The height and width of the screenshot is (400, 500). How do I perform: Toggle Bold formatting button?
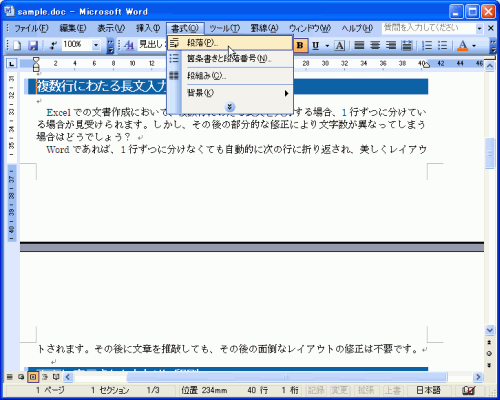click(x=300, y=45)
